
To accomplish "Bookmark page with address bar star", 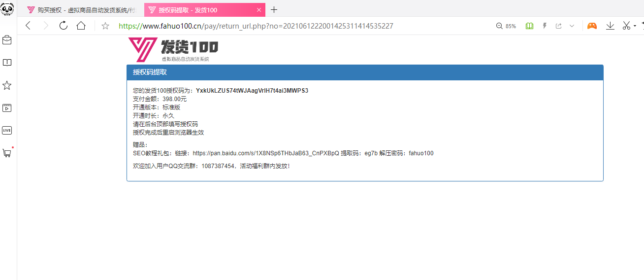I will pos(105,26).
